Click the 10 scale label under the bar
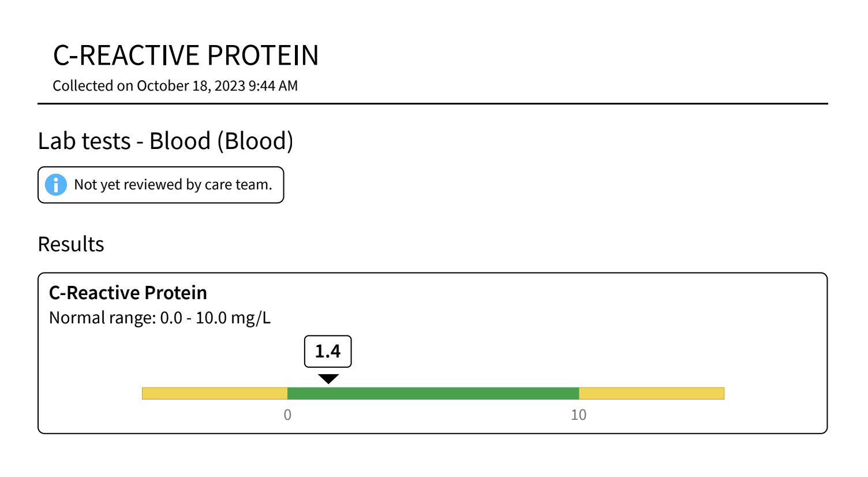868x477 pixels. pyautogui.click(x=579, y=415)
